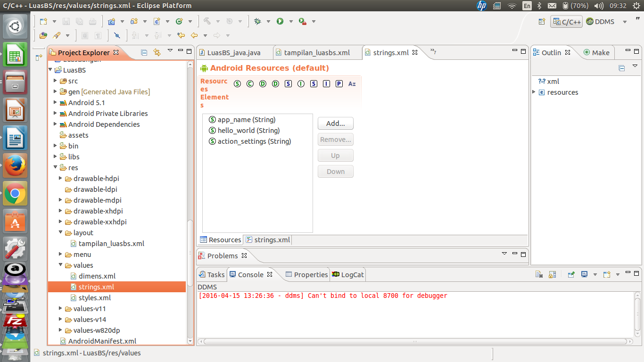Click the Add button in Android Resources
The width and height of the screenshot is (644, 362).
335,123
